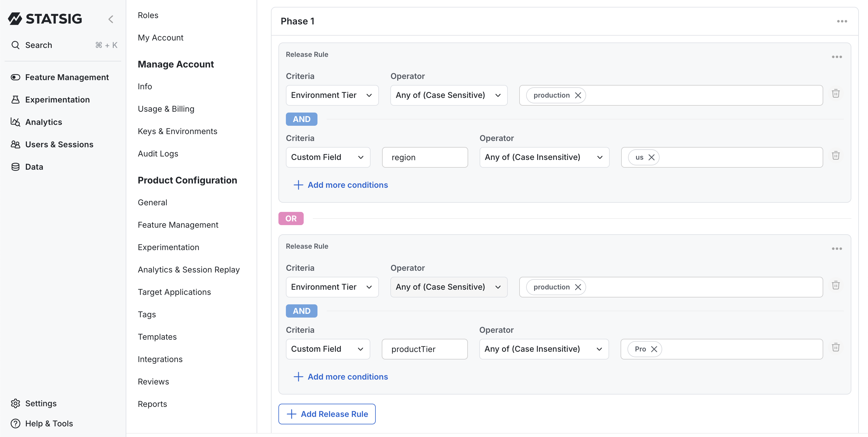This screenshot has width=868, height=437.
Task: Open first Environment Tier criteria dropdown
Action: [x=332, y=95]
